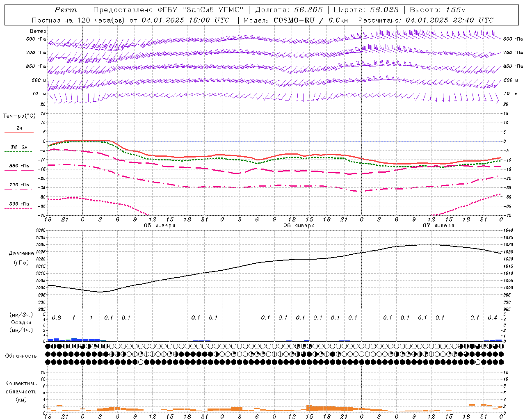Click the "Конвективн." convective cloud label

pos(21,383)
